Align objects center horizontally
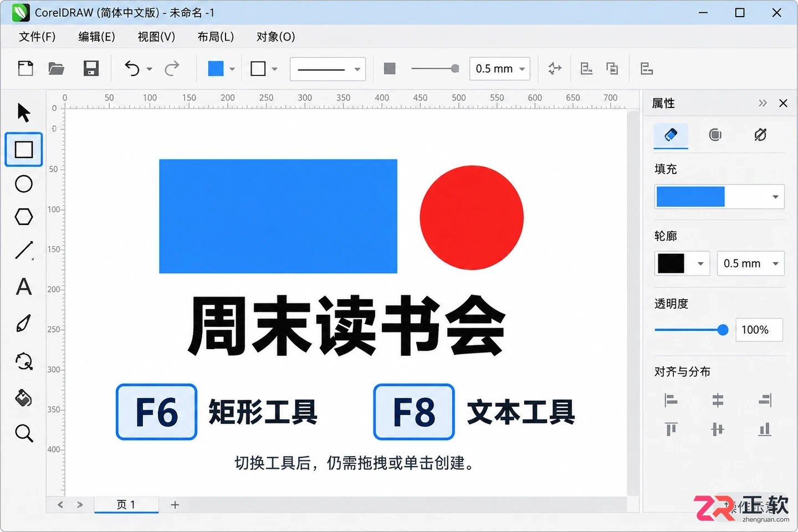Viewport: 798px width, 532px height. (718, 400)
